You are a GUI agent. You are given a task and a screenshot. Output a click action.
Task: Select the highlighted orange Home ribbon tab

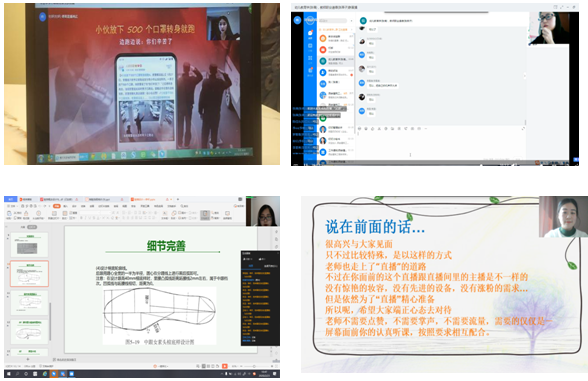[56, 206]
